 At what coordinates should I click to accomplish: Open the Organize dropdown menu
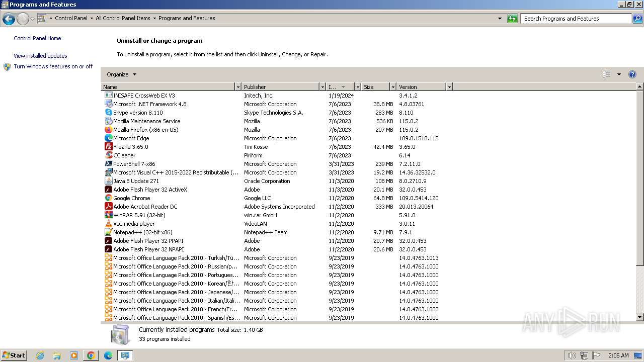[x=121, y=74]
